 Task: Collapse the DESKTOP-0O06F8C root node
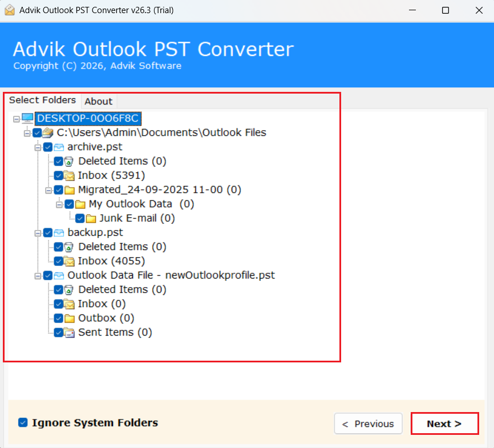pyautogui.click(x=17, y=119)
